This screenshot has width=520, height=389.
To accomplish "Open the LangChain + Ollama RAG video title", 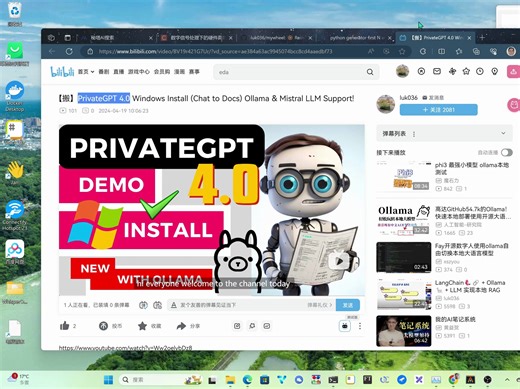I will [x=470, y=286].
